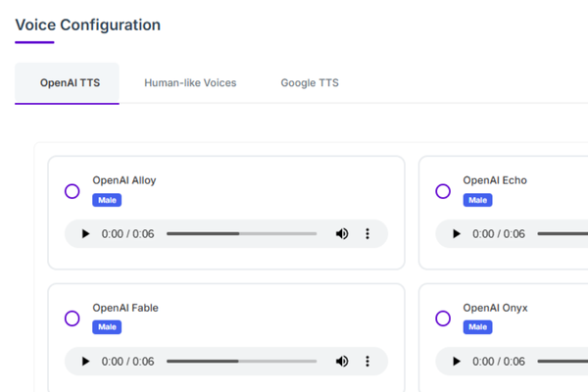Play the OpenAI Echo voice sample

pyautogui.click(x=457, y=234)
